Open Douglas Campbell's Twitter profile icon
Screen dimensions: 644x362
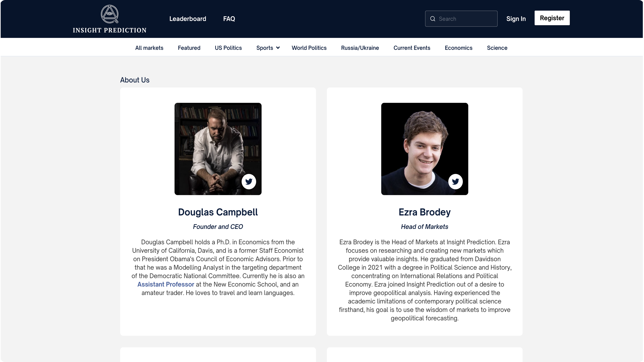point(249,181)
